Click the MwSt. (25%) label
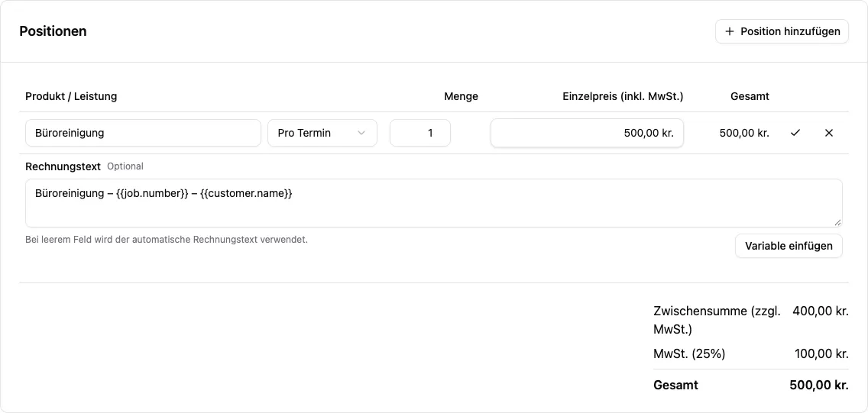This screenshot has height=413, width=868. click(x=689, y=354)
